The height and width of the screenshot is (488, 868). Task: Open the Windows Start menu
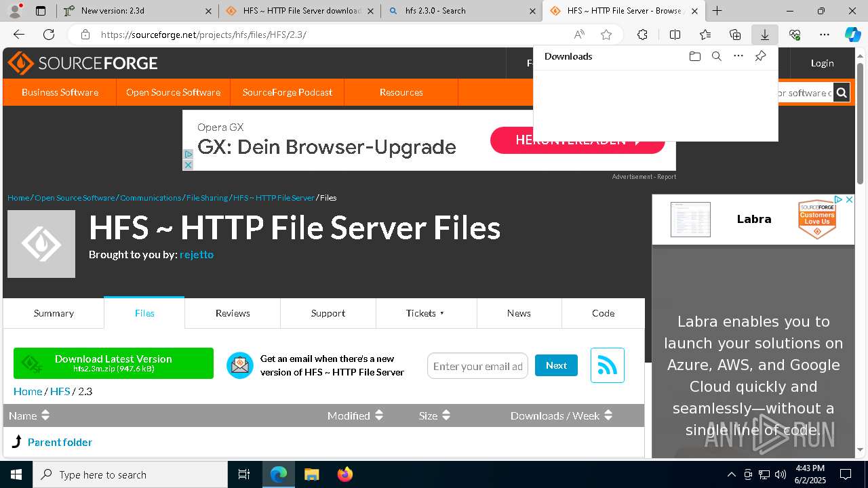pyautogui.click(x=16, y=474)
